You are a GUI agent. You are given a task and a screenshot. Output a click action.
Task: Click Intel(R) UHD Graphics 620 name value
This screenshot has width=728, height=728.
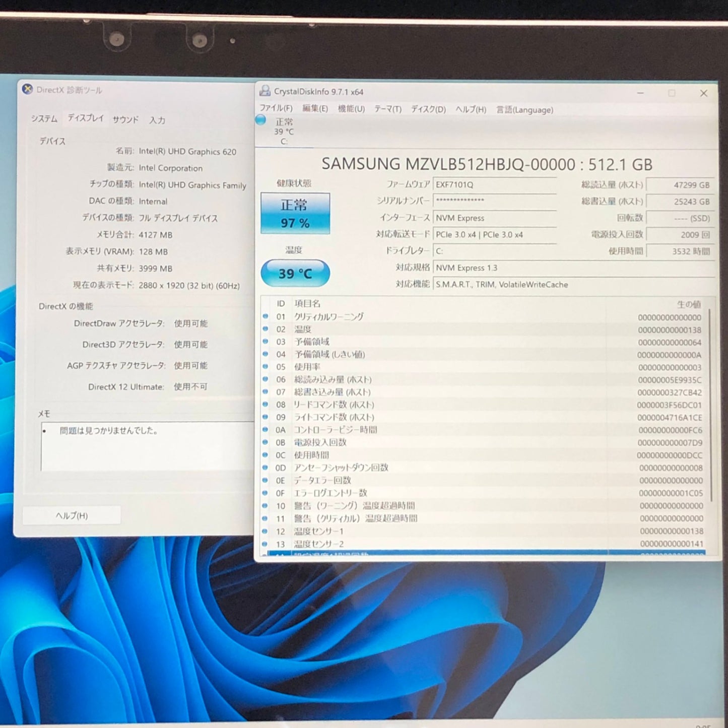187,151
